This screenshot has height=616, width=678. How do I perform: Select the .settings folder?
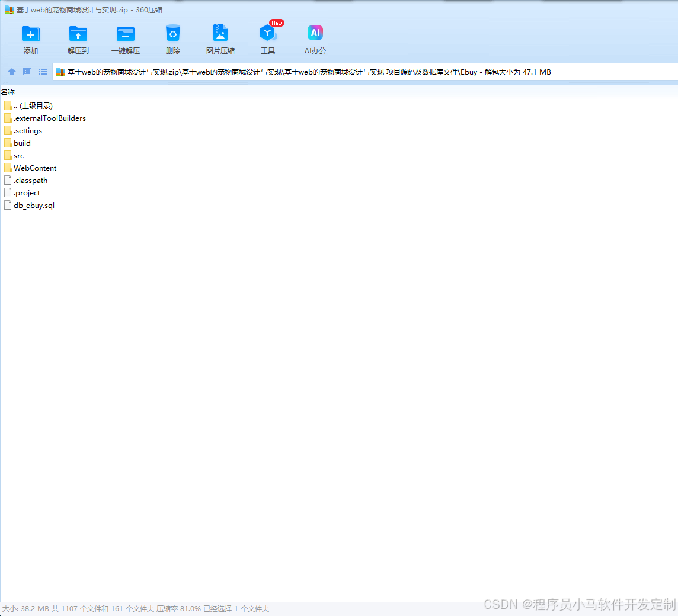[x=23, y=131]
